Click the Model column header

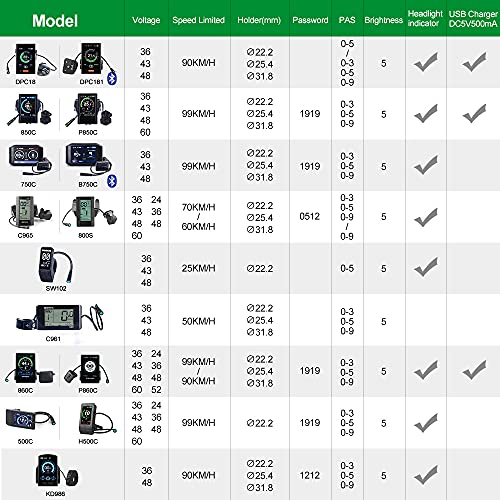click(x=55, y=21)
